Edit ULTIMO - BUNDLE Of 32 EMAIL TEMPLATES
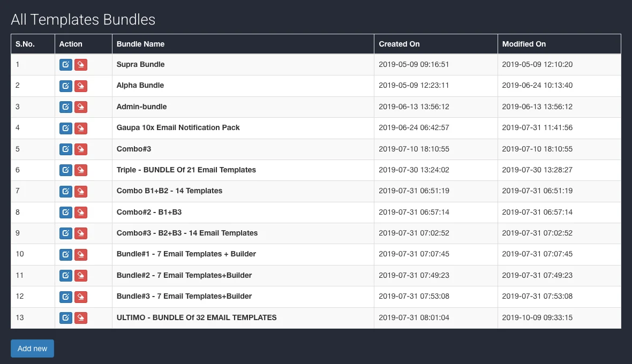 tap(66, 317)
